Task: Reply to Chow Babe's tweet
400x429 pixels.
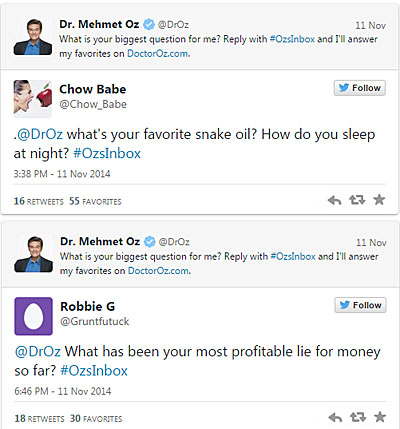Action: (334, 200)
